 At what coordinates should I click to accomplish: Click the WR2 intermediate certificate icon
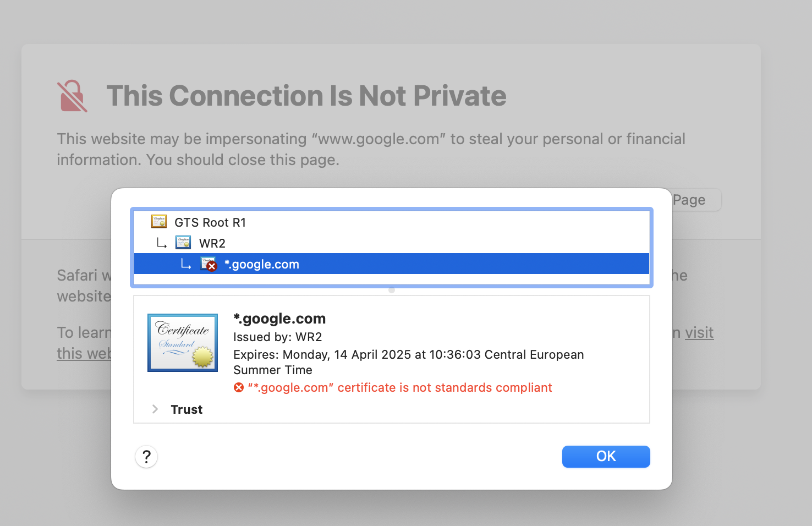(x=183, y=243)
